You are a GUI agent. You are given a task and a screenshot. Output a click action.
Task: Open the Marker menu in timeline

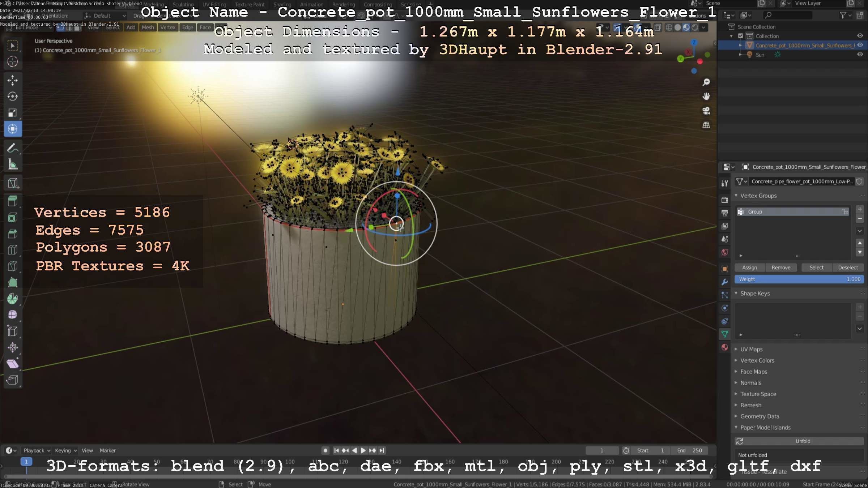[108, 450]
